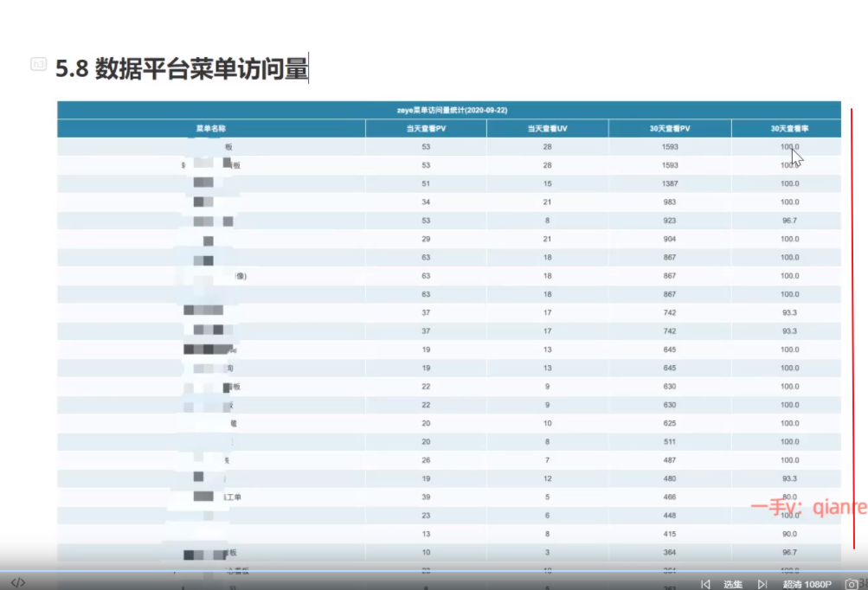The height and width of the screenshot is (590, 868).
Task: Click the heading 5.8 数据平台菜单访问量
Action: tap(182, 68)
